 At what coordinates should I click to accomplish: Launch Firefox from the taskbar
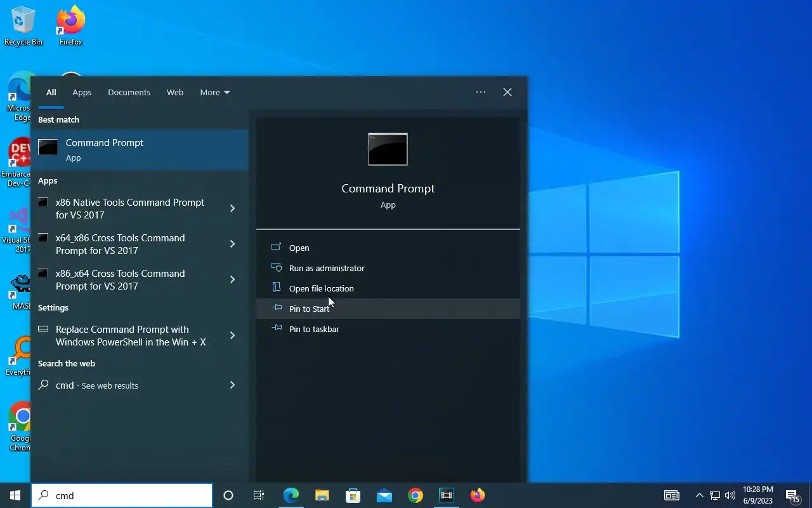pyautogui.click(x=478, y=495)
